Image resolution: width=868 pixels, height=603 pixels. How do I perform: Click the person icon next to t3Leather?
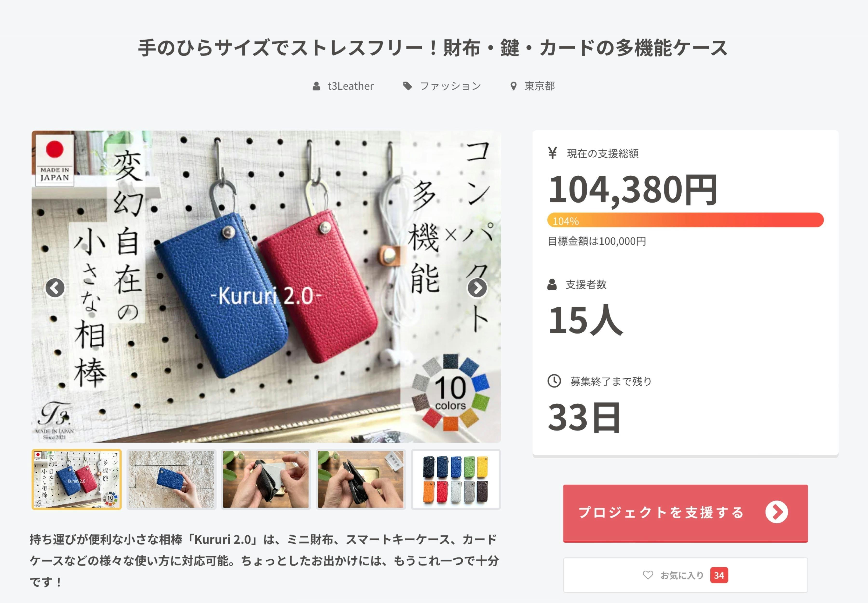coord(316,86)
